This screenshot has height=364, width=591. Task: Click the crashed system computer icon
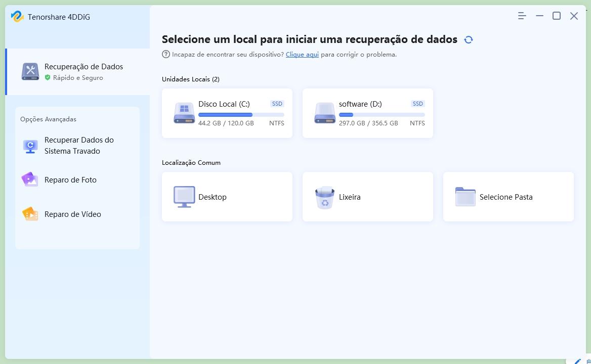(x=30, y=146)
